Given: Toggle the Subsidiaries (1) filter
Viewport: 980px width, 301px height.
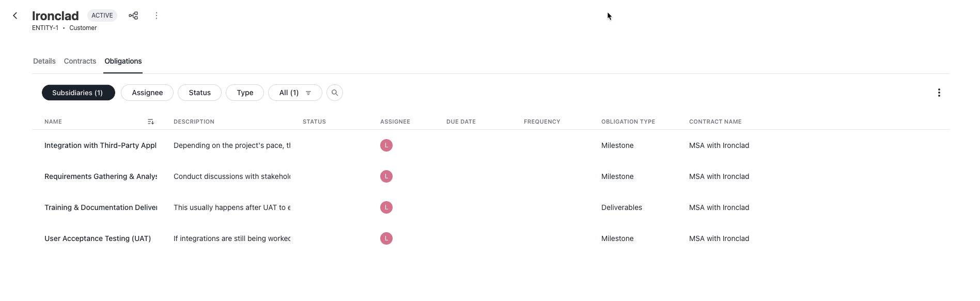Looking at the screenshot, I should (78, 93).
